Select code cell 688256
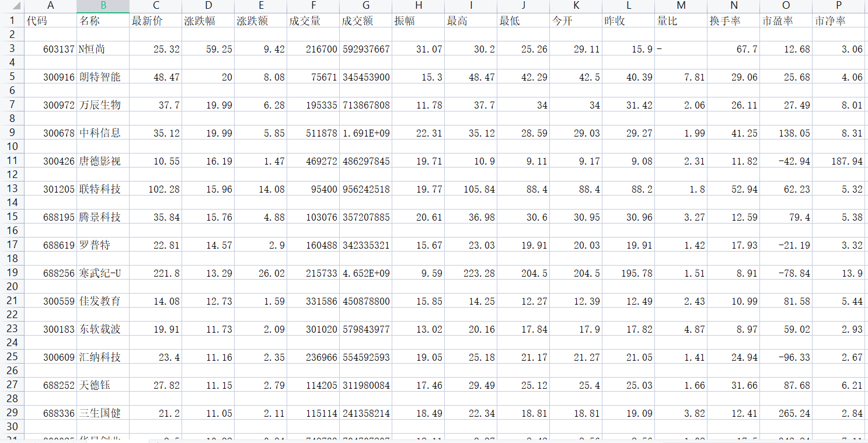The height and width of the screenshot is (443, 868). 51,273
